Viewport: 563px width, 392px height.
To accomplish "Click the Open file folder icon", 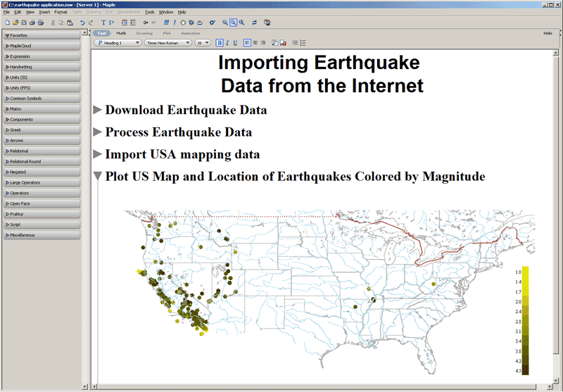I will pyautogui.click(x=15, y=23).
